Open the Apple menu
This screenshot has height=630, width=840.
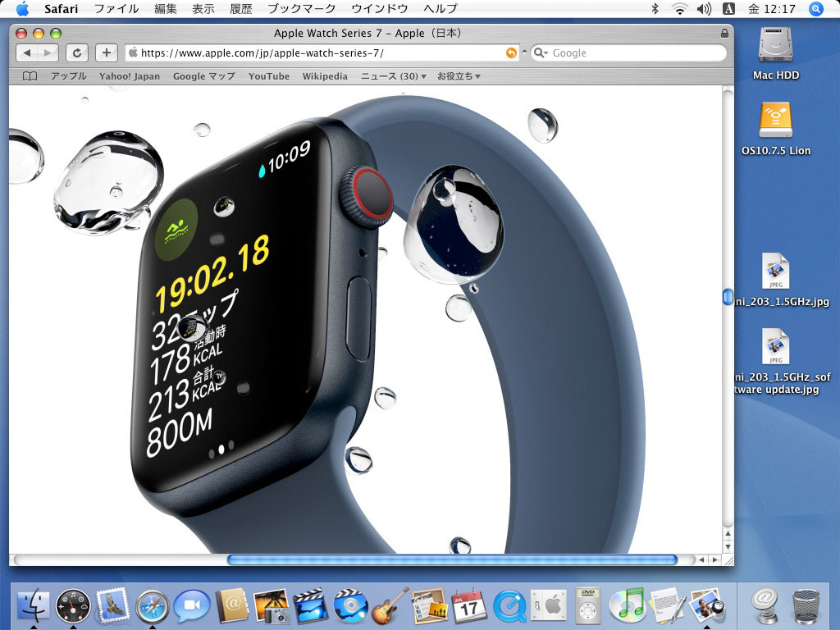click(x=22, y=8)
